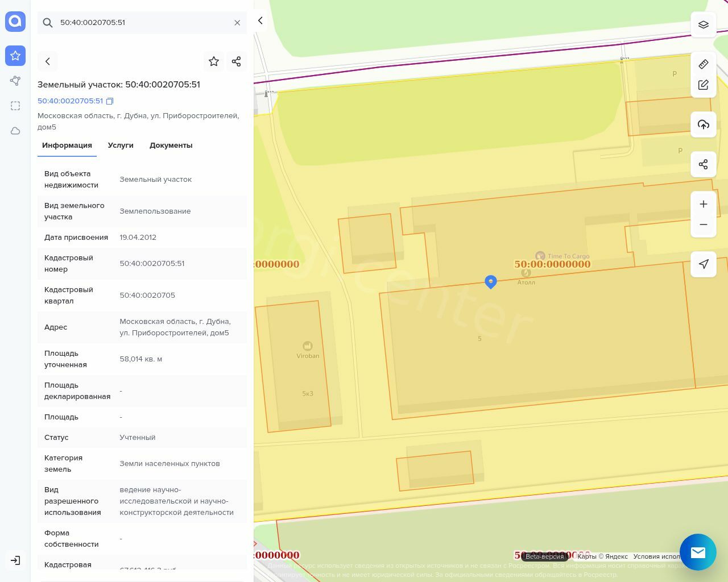Zoom in on the map with plus
Screen dimensions: 728x582
click(x=704, y=204)
